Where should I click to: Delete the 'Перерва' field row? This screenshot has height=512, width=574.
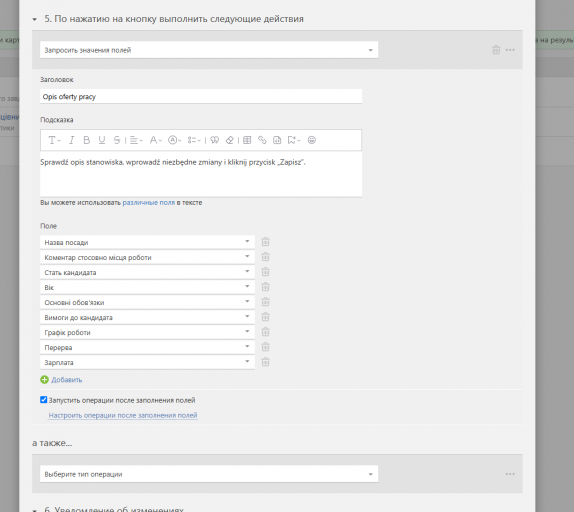[265, 347]
